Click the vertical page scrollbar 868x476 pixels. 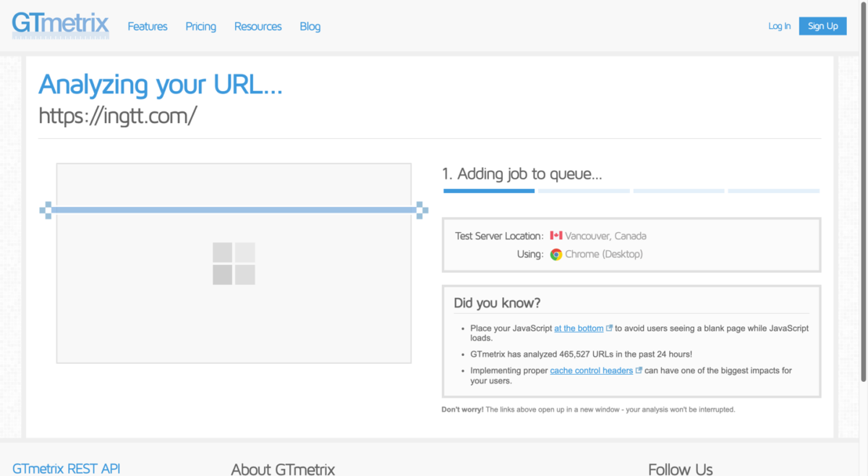(x=863, y=191)
